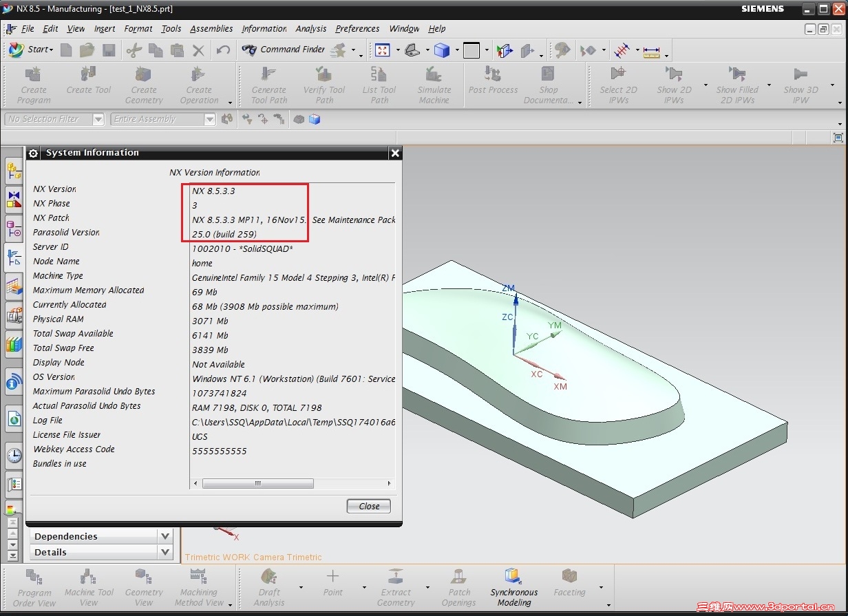This screenshot has height=616, width=848.
Task: Click Shop Documentation
Action: tap(549, 85)
